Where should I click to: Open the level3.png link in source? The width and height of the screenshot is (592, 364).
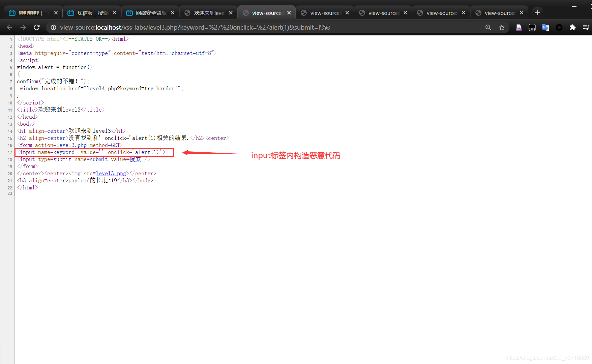point(111,174)
